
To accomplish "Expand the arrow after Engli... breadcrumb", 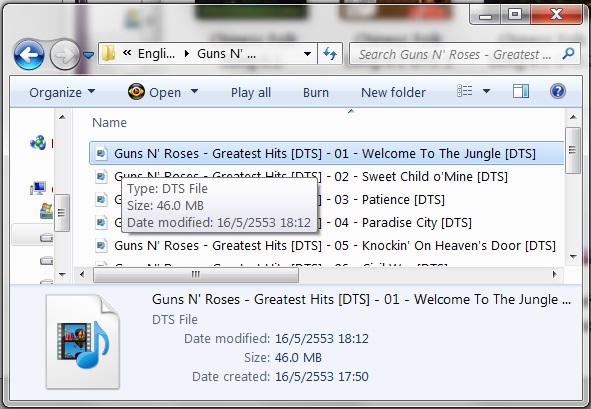I will click(x=187, y=54).
